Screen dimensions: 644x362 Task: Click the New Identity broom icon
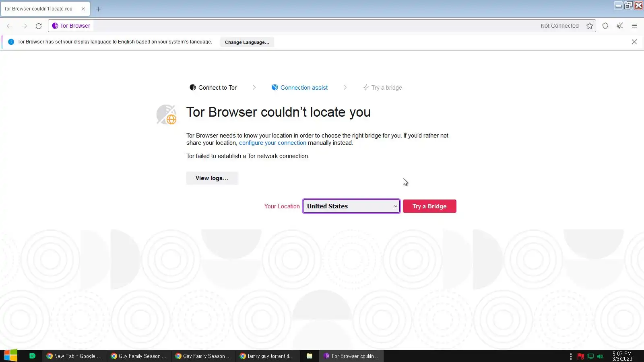(x=620, y=26)
